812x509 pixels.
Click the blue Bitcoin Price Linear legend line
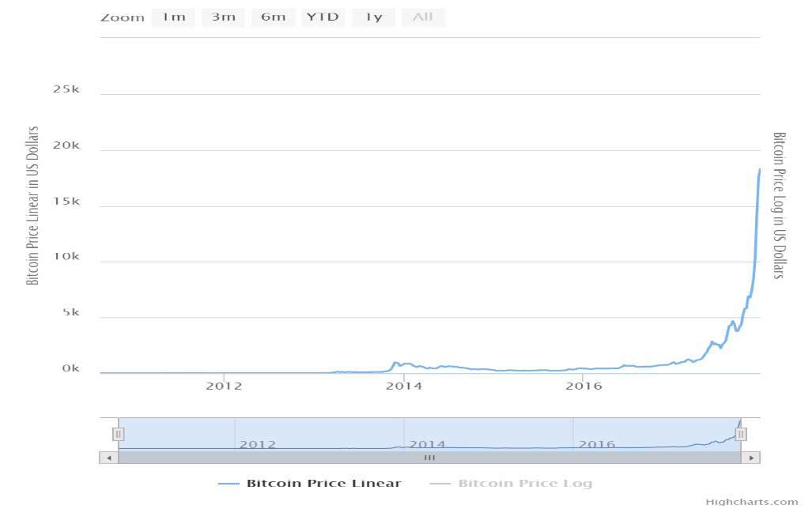click(228, 484)
